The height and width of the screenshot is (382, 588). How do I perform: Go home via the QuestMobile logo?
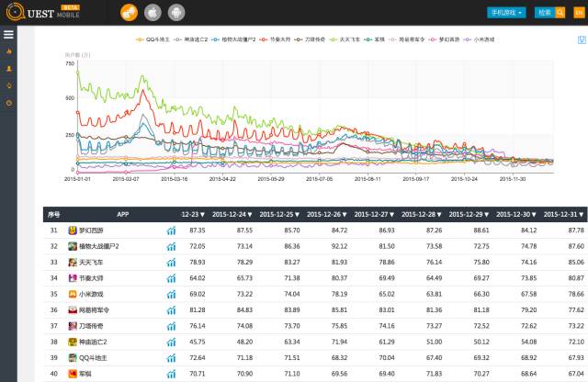click(43, 12)
